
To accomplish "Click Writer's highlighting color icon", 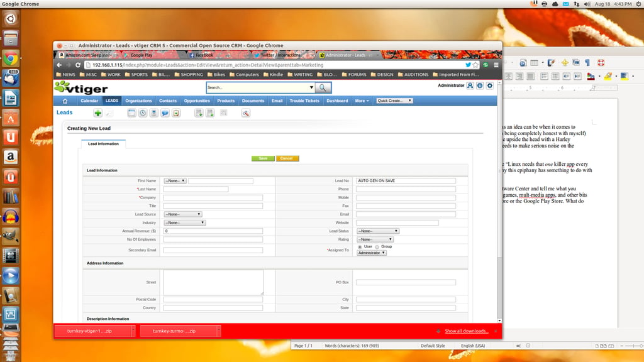I will (x=608, y=76).
